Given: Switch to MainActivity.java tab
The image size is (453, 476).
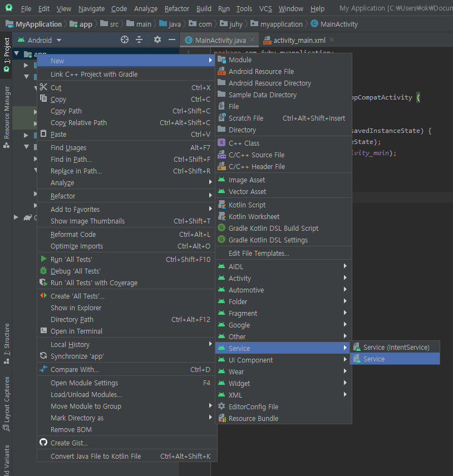Looking at the screenshot, I should point(220,40).
